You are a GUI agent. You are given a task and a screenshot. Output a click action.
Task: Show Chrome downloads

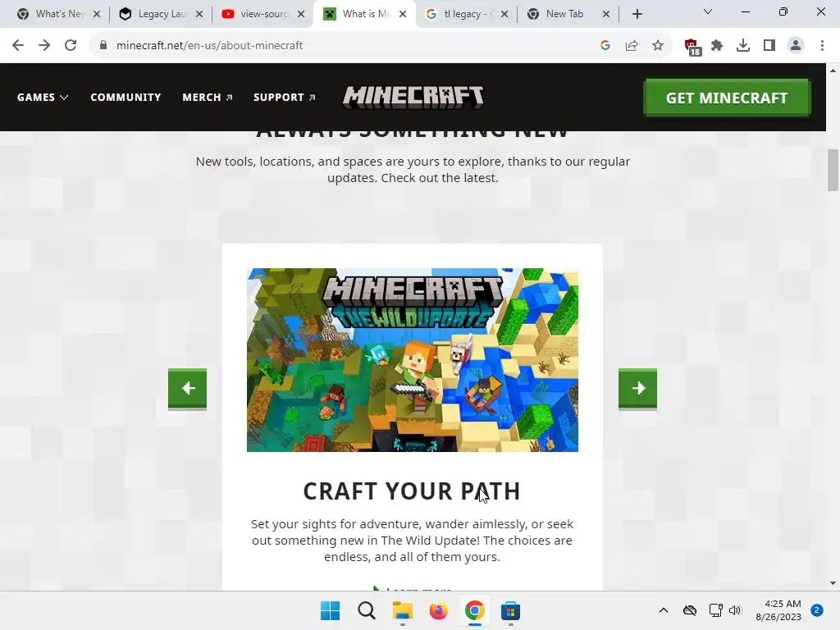tap(743, 46)
